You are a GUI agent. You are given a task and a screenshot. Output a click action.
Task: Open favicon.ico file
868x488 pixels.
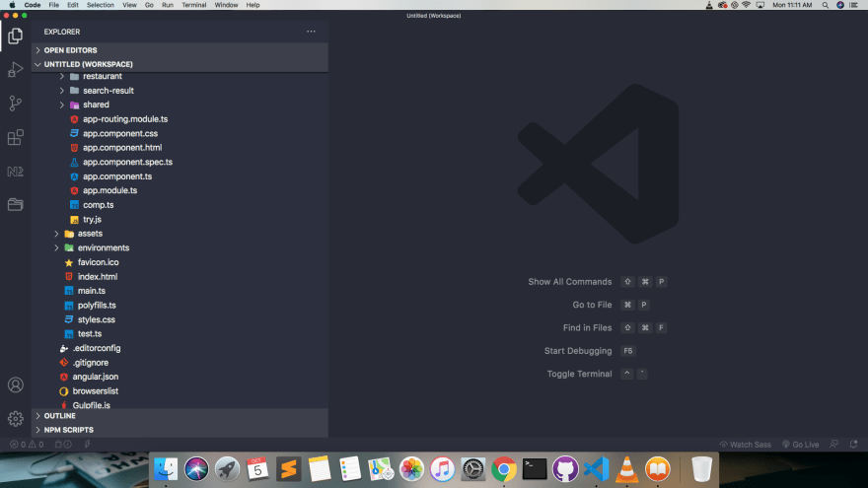(98, 262)
